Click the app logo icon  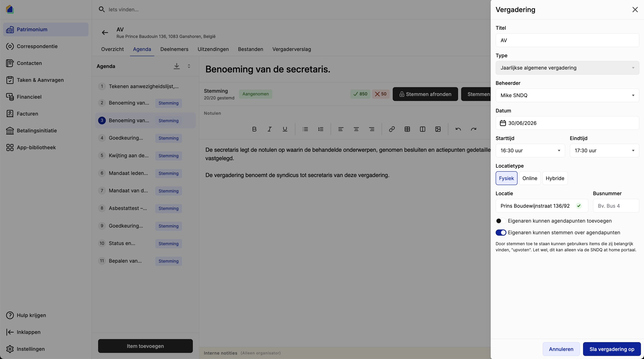point(10,9)
